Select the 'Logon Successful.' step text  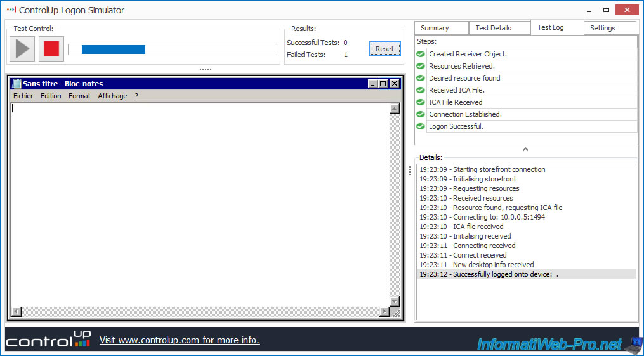[x=456, y=126]
